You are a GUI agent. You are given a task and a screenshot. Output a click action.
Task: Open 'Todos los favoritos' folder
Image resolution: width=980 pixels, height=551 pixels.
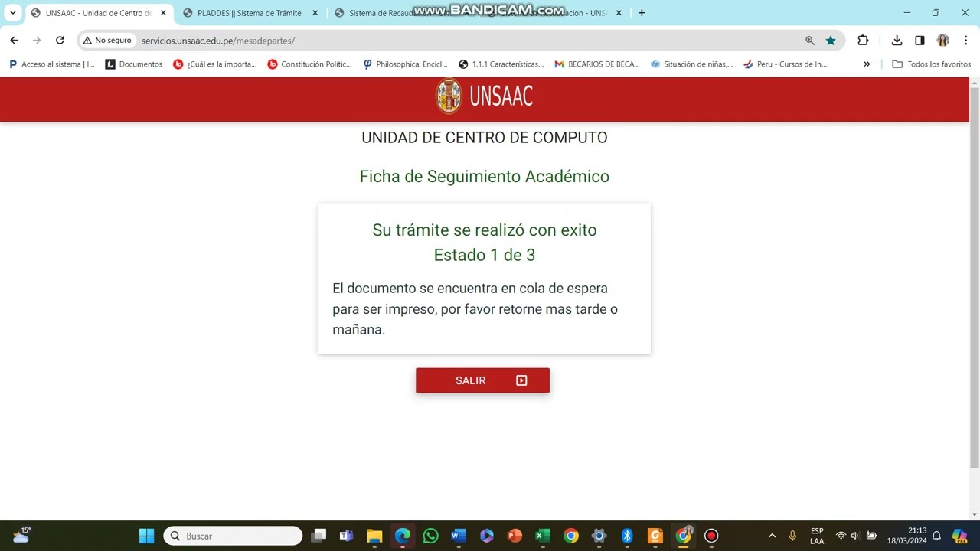coord(932,64)
